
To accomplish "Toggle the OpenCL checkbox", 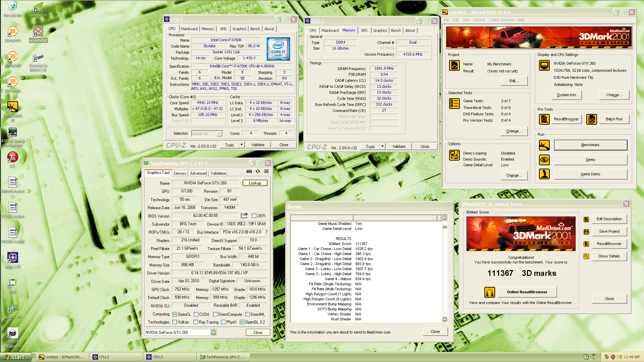I will (x=174, y=314).
